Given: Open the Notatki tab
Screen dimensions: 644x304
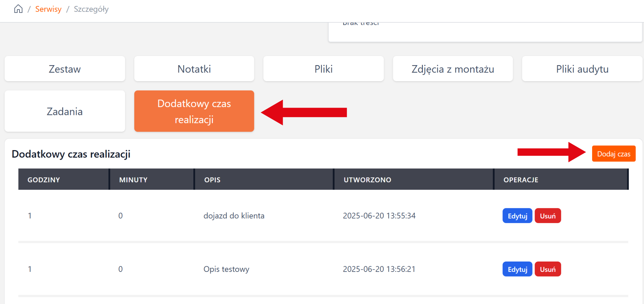Looking at the screenshot, I should pyautogui.click(x=194, y=69).
